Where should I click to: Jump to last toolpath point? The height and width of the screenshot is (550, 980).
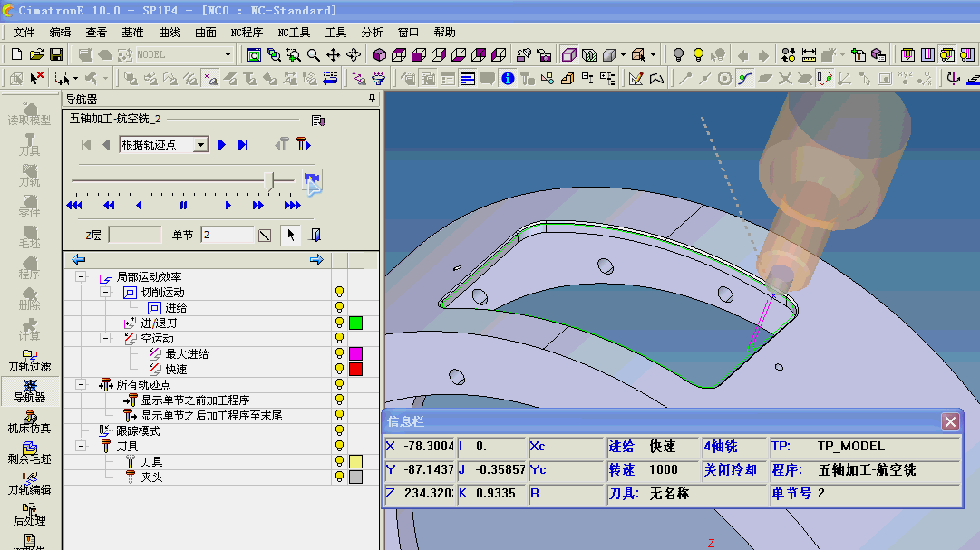[x=243, y=144]
